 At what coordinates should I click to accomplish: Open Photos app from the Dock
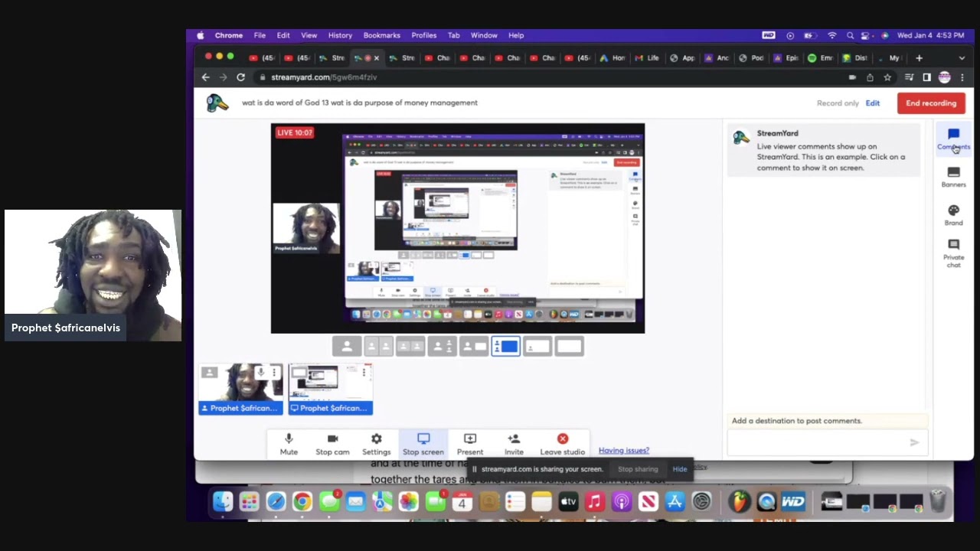coord(409,502)
